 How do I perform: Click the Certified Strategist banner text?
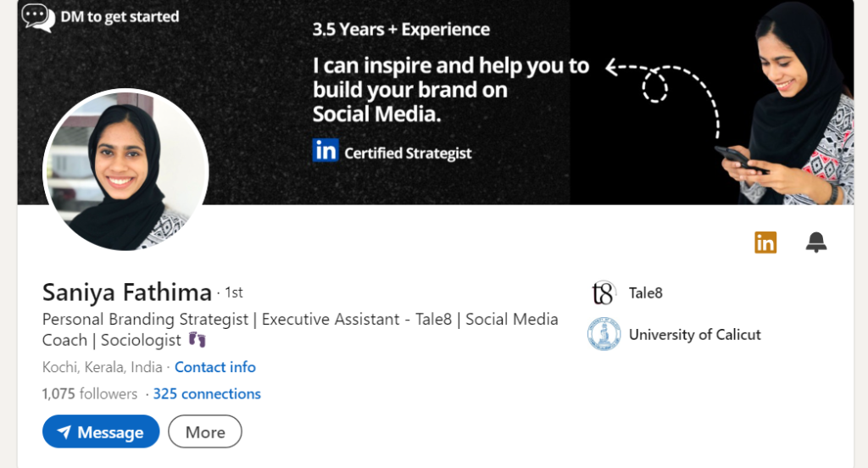(408, 153)
